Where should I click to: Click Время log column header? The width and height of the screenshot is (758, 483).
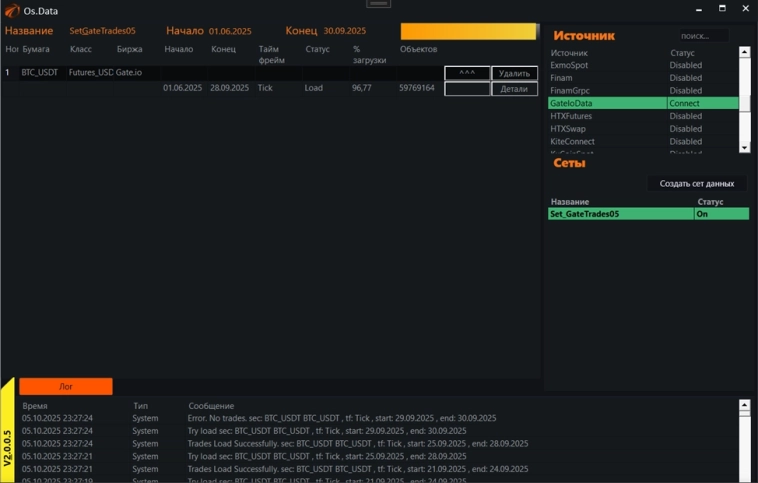(35, 406)
